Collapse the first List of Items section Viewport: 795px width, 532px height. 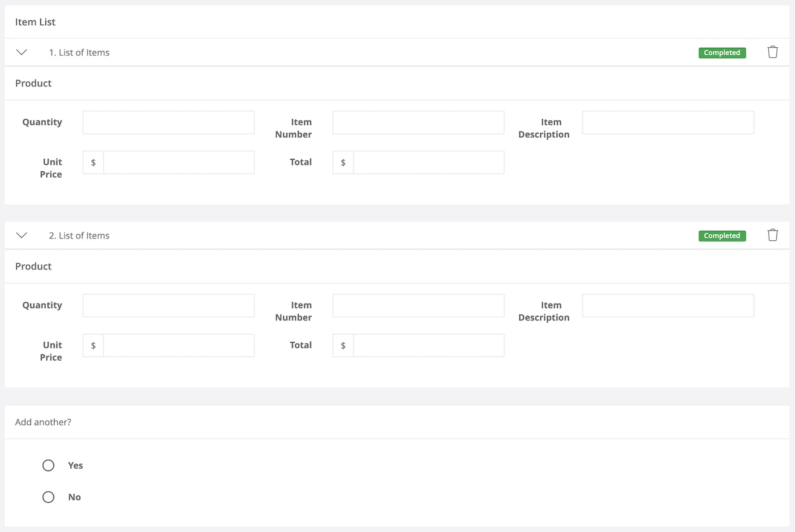[22, 52]
